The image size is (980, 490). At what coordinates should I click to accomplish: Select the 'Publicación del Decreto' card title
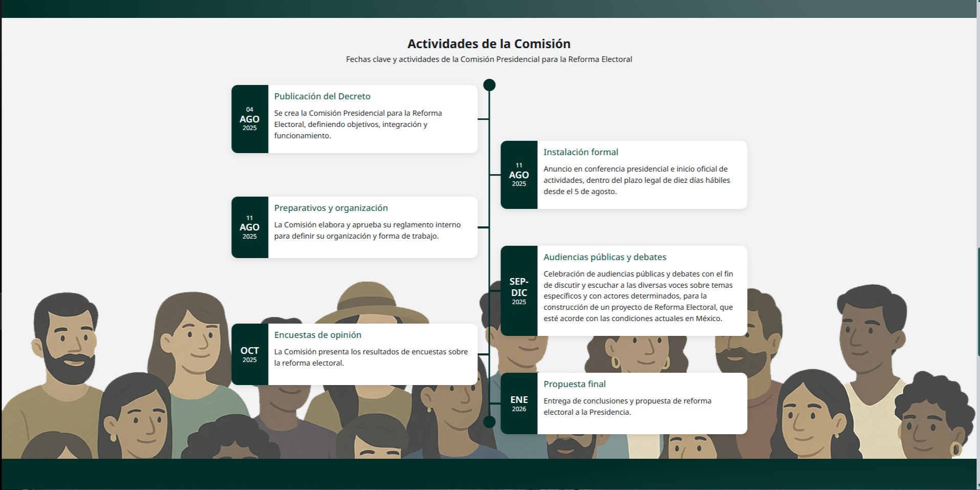(x=322, y=96)
